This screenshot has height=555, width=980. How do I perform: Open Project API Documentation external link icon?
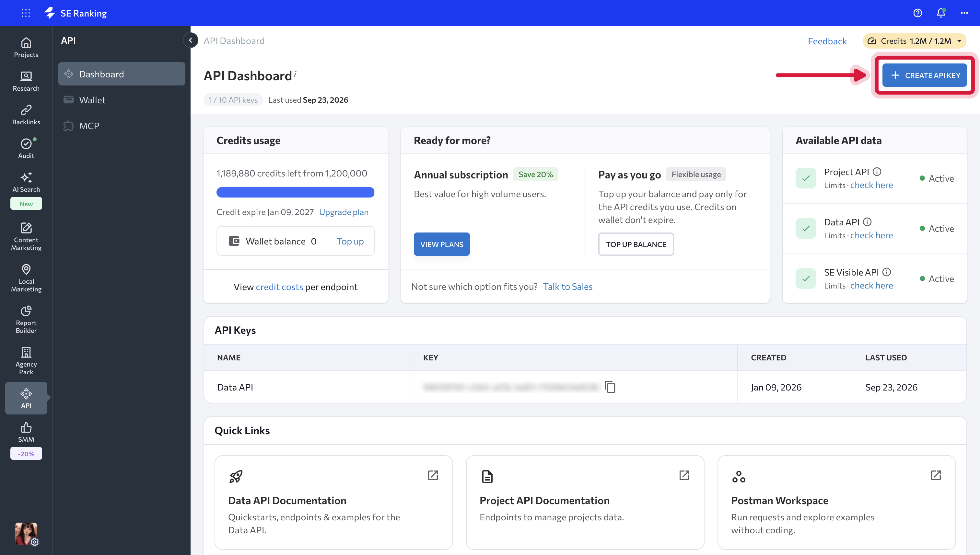[684, 475]
